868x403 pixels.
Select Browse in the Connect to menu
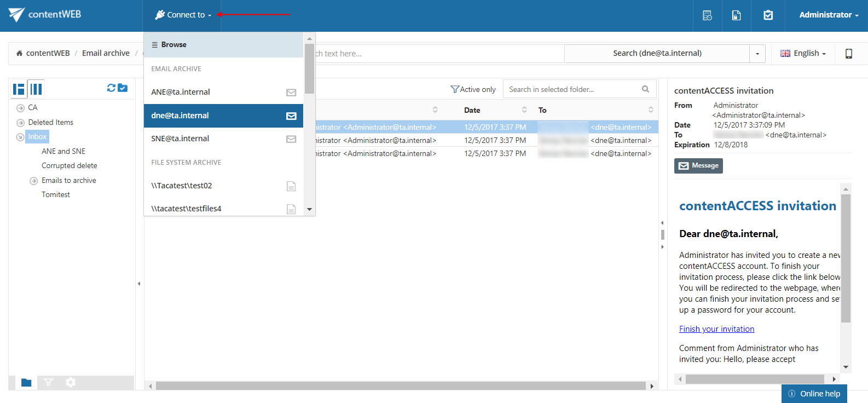click(x=223, y=45)
